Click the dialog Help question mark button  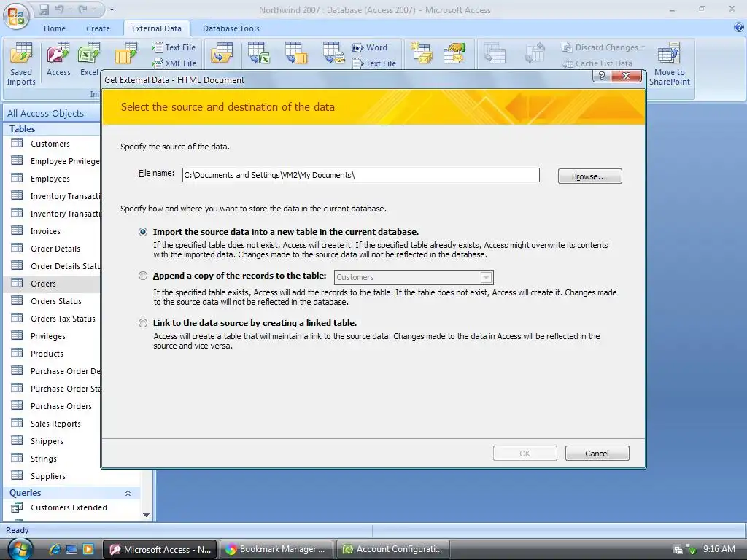coord(602,76)
